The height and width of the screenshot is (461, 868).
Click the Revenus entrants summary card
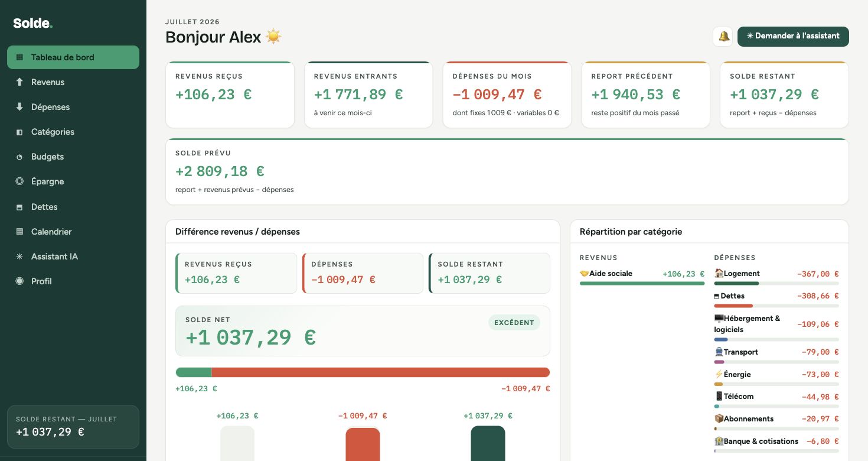[x=368, y=95]
